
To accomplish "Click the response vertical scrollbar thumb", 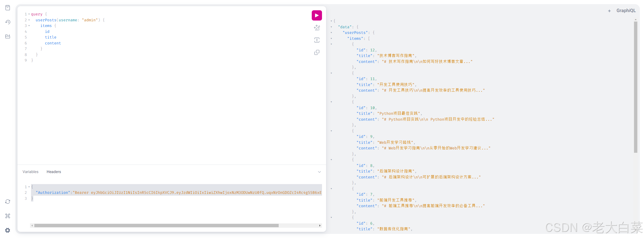I will (636, 87).
